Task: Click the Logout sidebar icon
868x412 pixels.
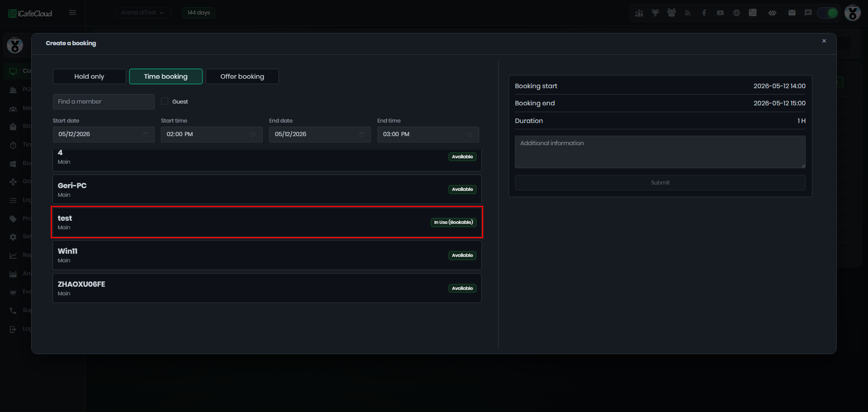Action: (x=13, y=329)
